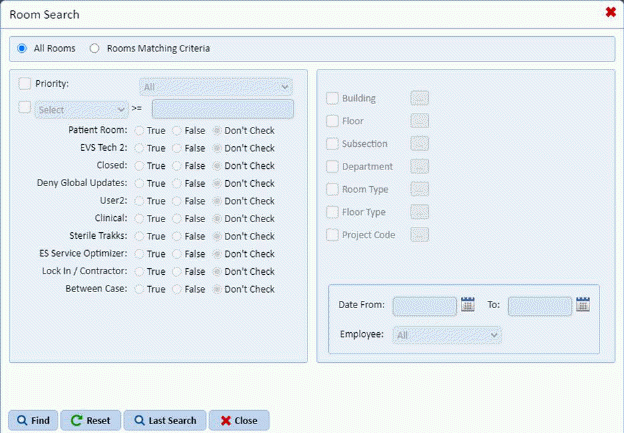Image resolution: width=624 pixels, height=433 pixels.
Task: Open the Date From calendar picker
Action: tap(468, 306)
